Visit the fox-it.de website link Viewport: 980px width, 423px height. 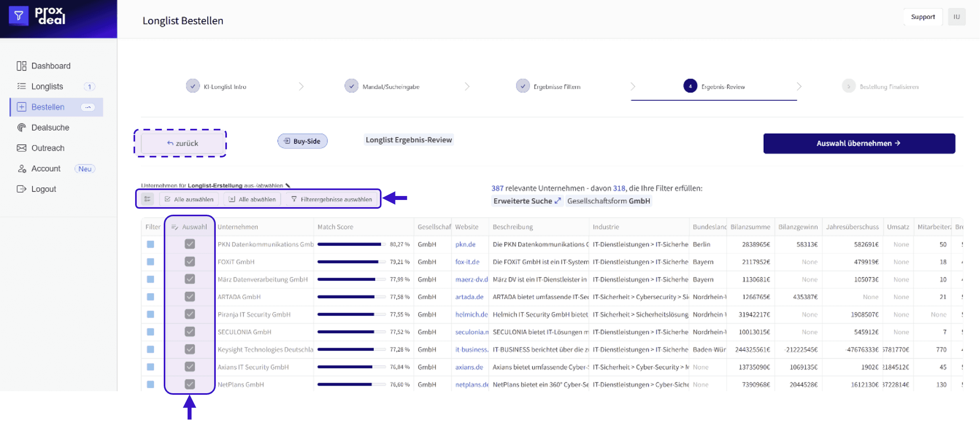[467, 262]
